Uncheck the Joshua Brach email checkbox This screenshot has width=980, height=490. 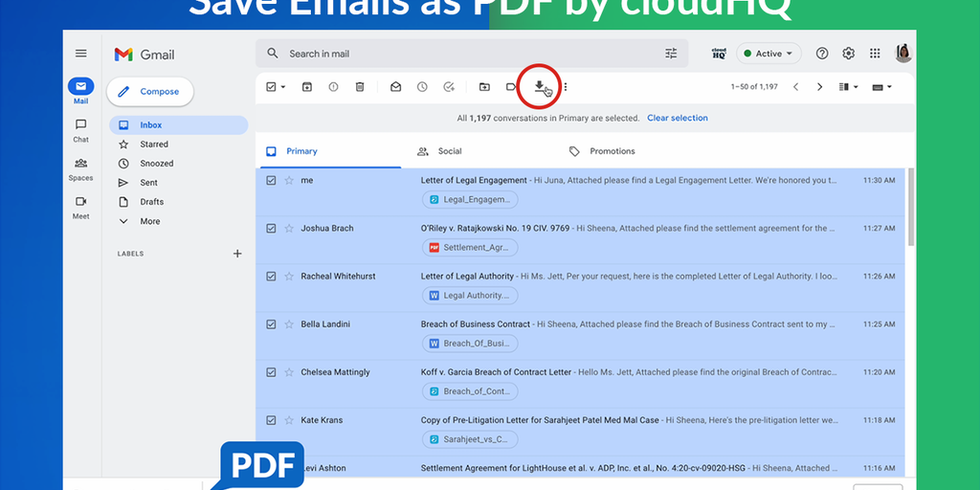click(x=271, y=229)
